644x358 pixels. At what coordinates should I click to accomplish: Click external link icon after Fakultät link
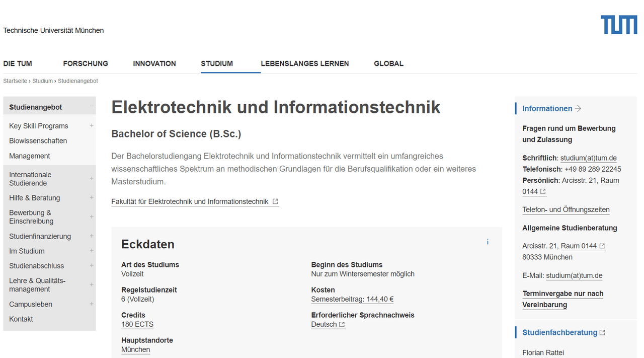click(x=275, y=201)
